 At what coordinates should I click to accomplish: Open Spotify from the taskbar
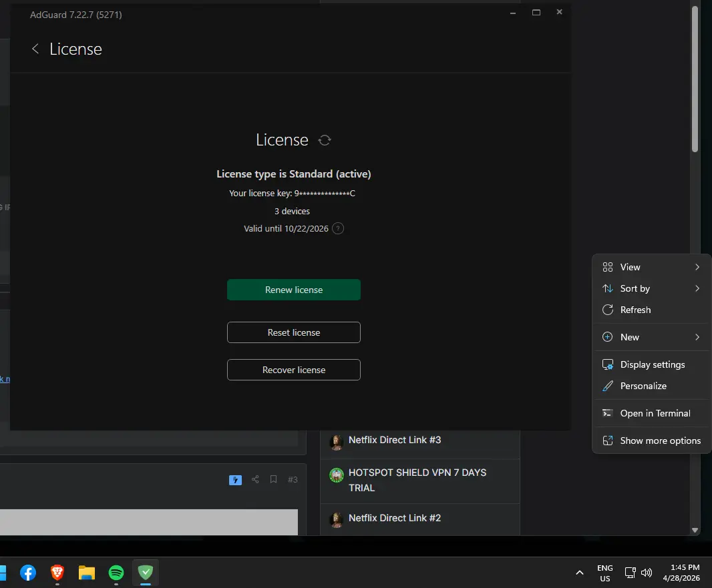tap(116, 573)
